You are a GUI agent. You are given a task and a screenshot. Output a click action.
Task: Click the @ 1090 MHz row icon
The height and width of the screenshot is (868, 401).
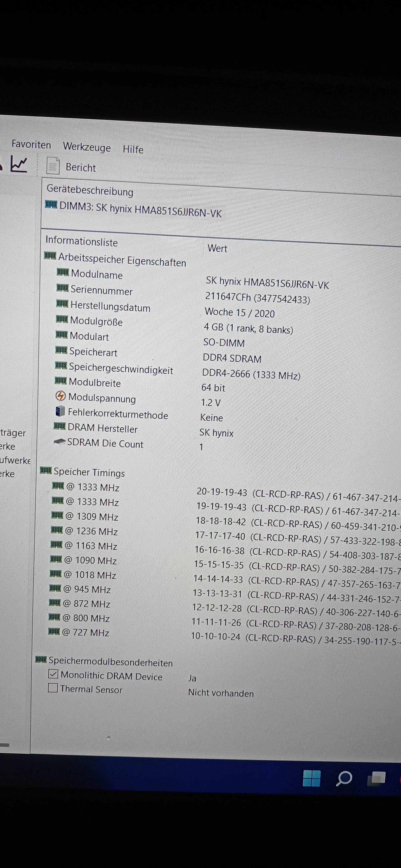[56, 559]
